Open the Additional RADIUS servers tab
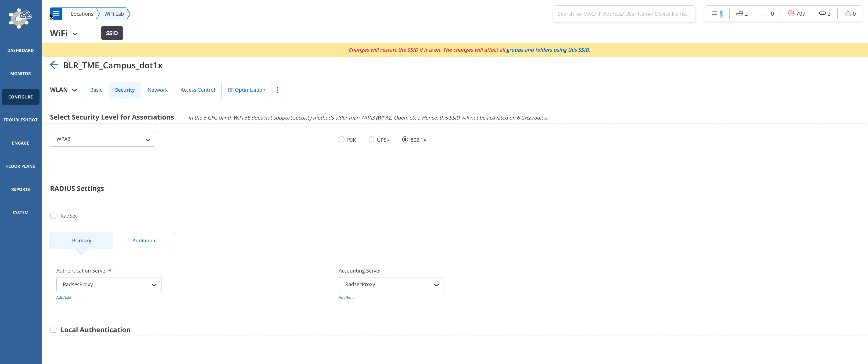This screenshot has width=868, height=364. 144,240
